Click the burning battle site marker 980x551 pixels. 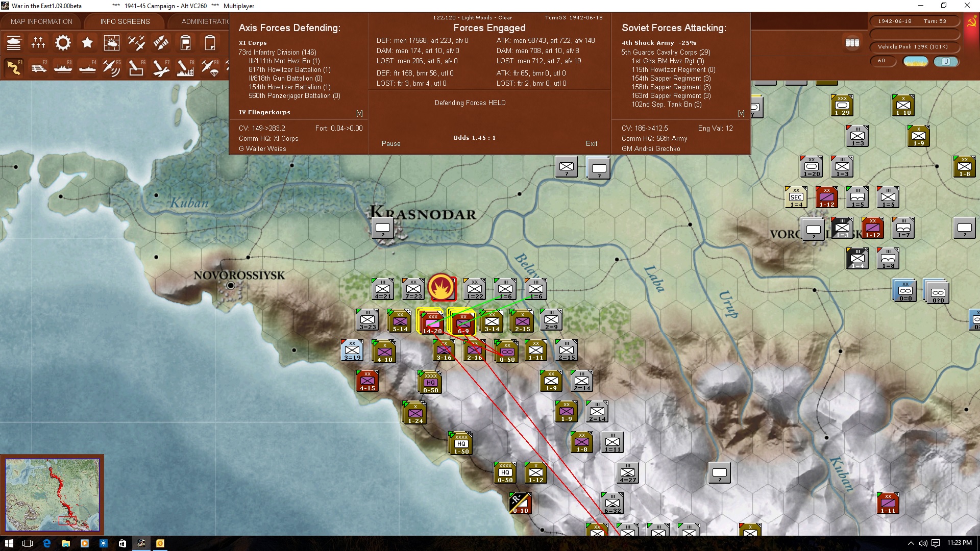tap(442, 288)
